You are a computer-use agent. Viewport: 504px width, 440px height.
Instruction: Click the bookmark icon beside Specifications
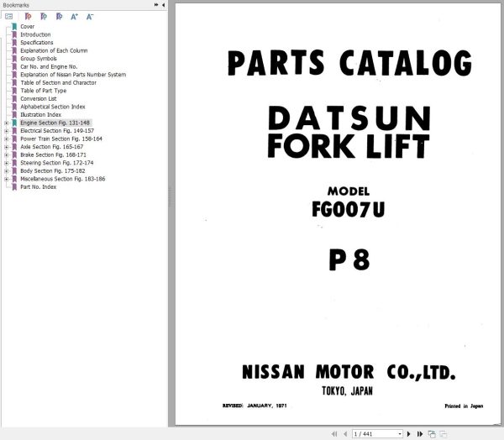(x=14, y=43)
